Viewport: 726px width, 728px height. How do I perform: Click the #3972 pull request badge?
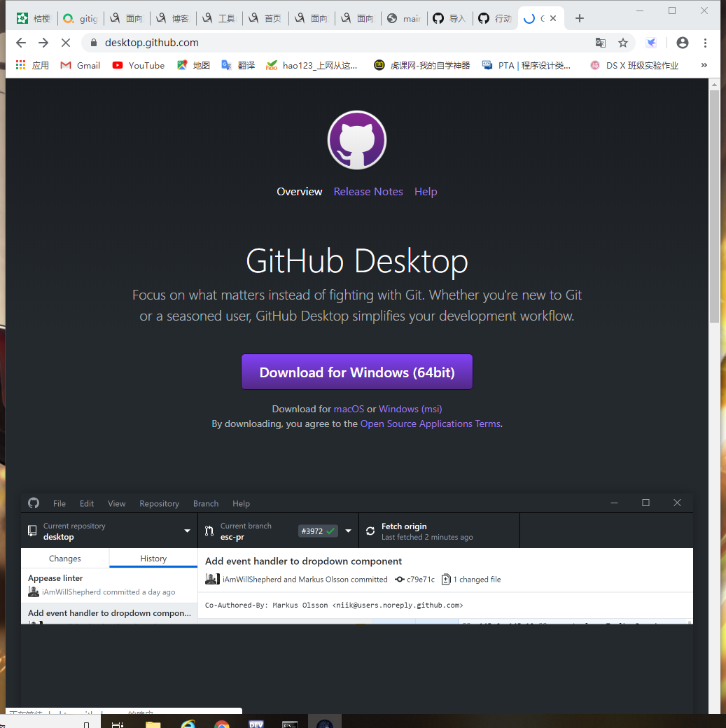[x=318, y=531]
